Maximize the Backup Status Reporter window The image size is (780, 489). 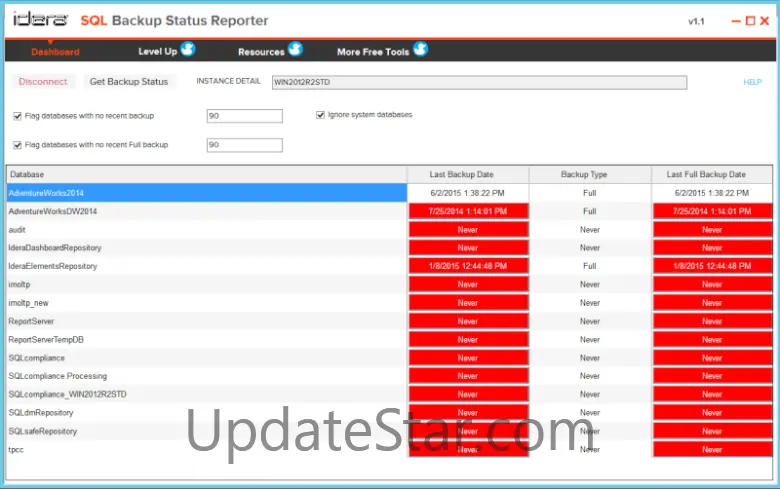pyautogui.click(x=750, y=21)
